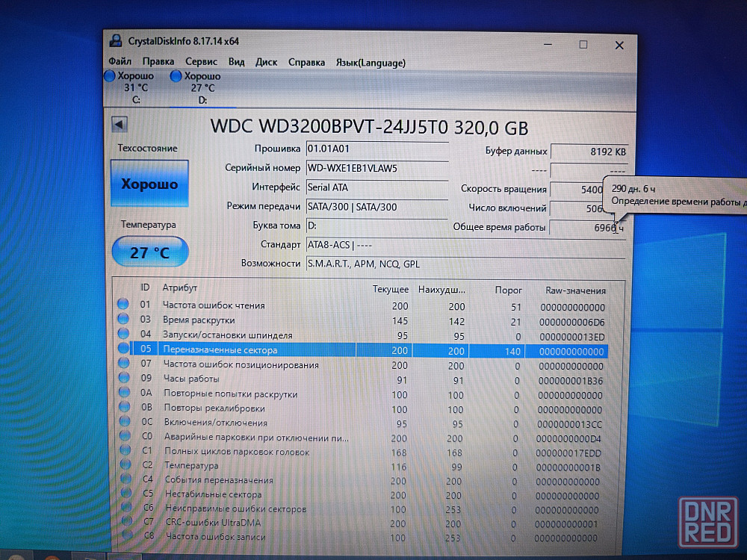Open the Диск menu

(267, 63)
